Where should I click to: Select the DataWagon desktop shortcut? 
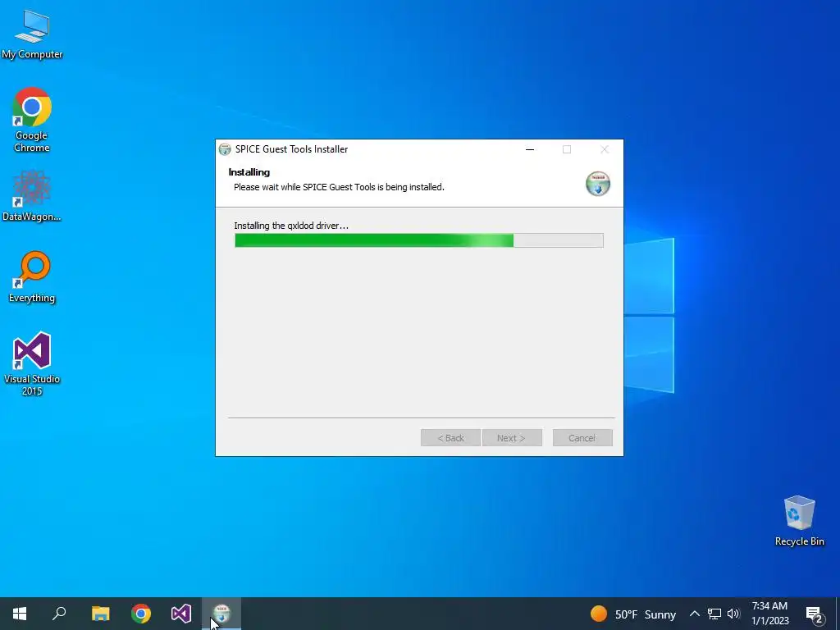32,196
